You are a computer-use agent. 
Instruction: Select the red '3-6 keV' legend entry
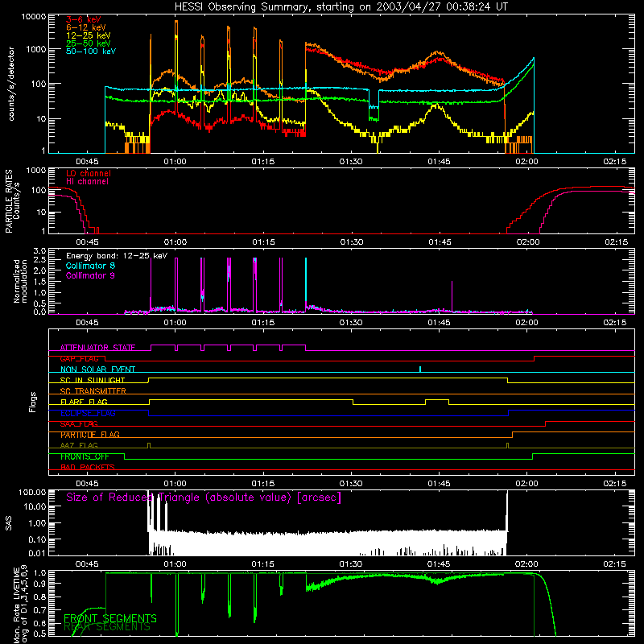pos(84,19)
